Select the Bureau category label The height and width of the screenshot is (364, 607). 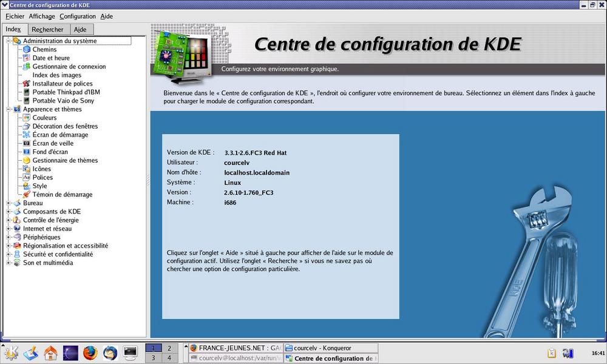point(33,203)
